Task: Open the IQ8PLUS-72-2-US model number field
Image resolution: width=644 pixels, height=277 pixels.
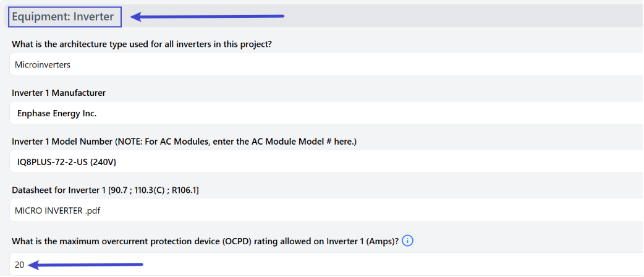Action: click(326, 161)
